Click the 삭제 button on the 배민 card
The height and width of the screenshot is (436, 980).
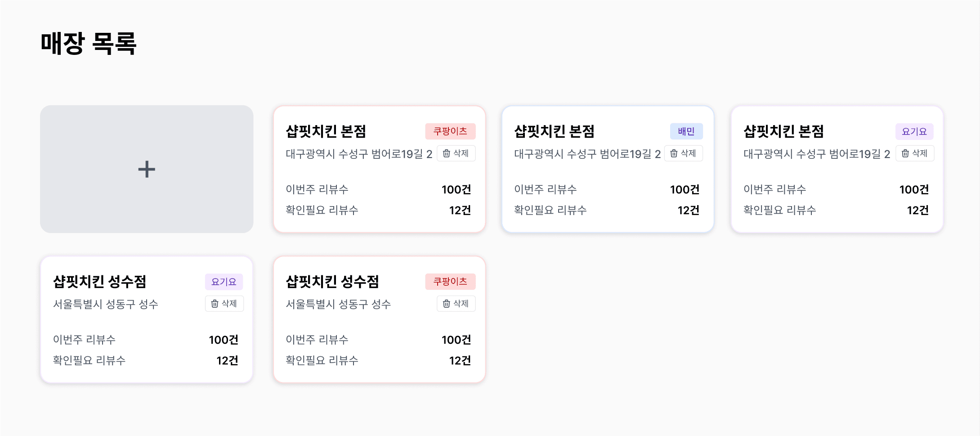tap(683, 153)
